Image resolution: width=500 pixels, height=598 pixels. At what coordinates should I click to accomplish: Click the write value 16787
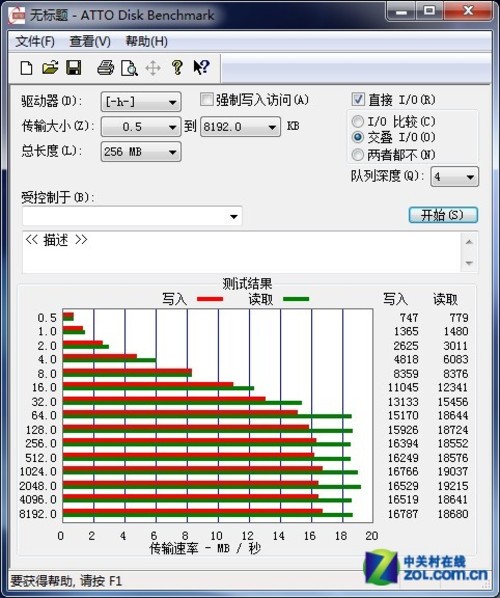tap(403, 514)
